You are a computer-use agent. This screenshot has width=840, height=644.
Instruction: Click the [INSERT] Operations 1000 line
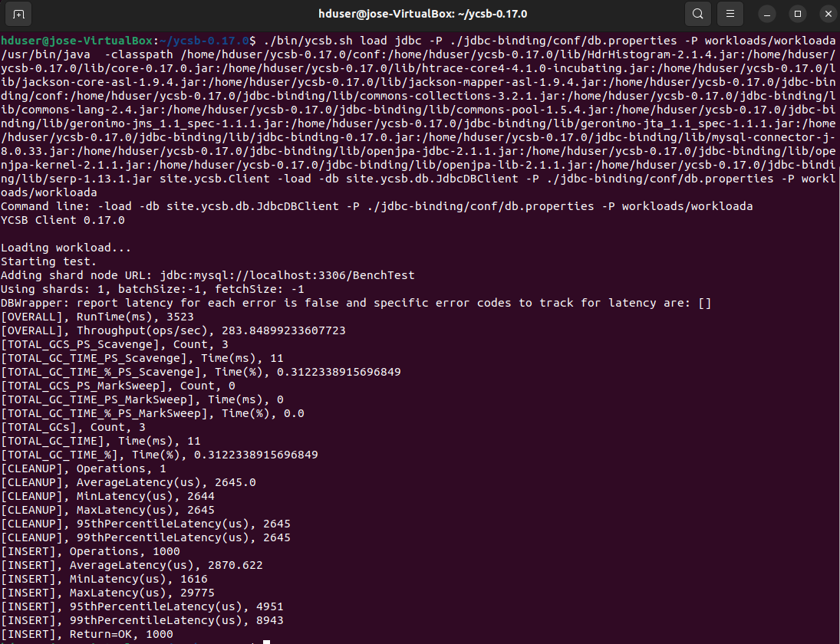90,551
